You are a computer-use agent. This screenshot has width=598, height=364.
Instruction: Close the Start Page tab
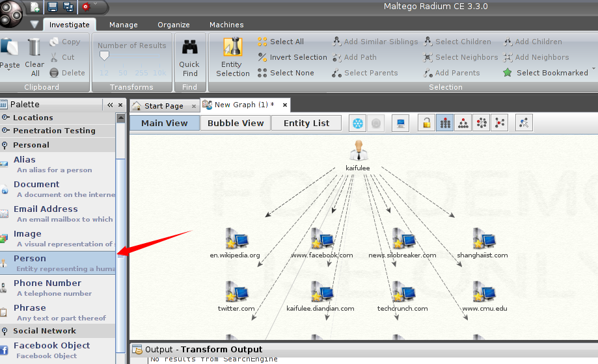pos(194,106)
